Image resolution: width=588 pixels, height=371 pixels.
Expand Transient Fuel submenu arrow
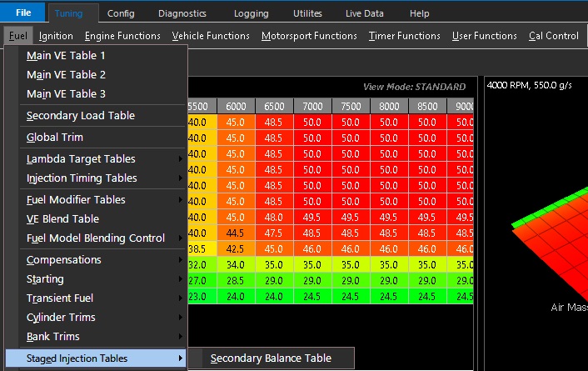[x=181, y=298]
